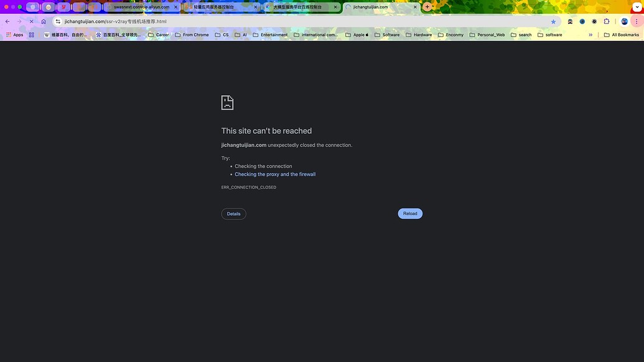
Task: Expand the Personal_Web bookmark folder
Action: [487, 35]
